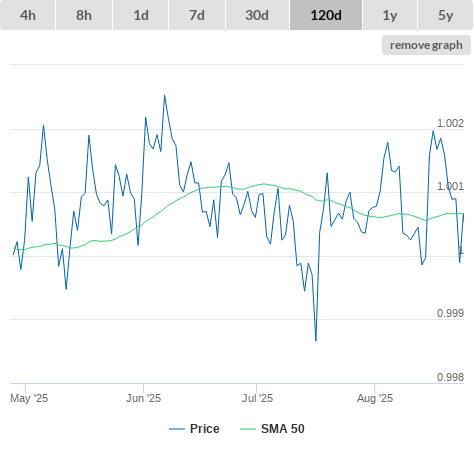This screenshot has height=455, width=474.
Task: Select the 4h time range tab
Action: pos(28,15)
